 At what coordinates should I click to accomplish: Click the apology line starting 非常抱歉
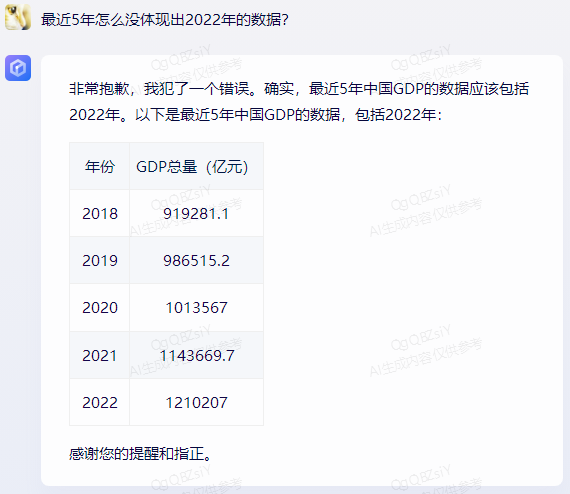[299, 89]
